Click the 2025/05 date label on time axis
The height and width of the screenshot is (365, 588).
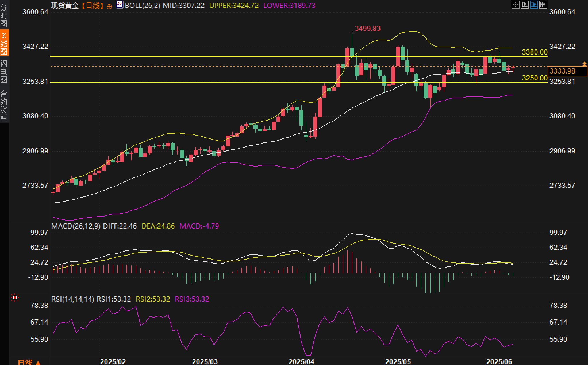coord(398,362)
